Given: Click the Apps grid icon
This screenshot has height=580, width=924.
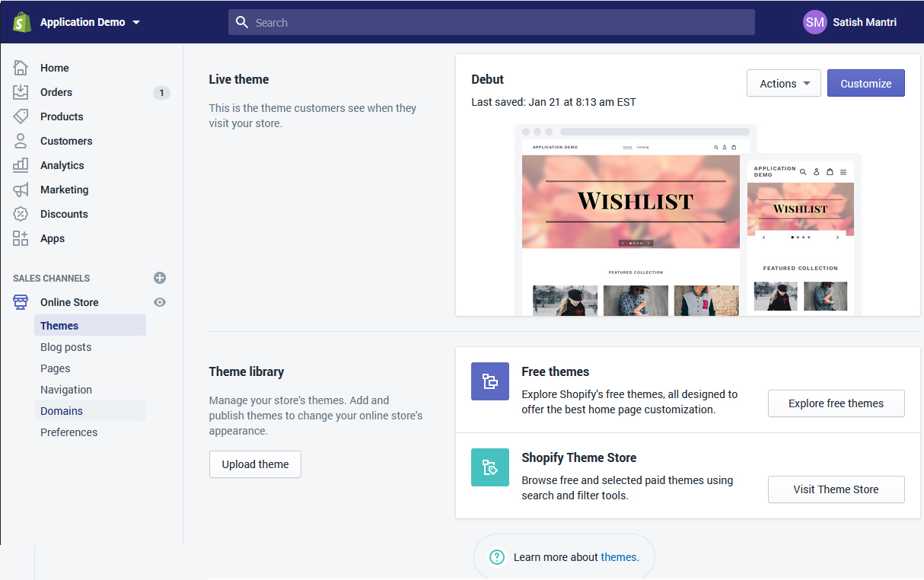Looking at the screenshot, I should [x=21, y=238].
